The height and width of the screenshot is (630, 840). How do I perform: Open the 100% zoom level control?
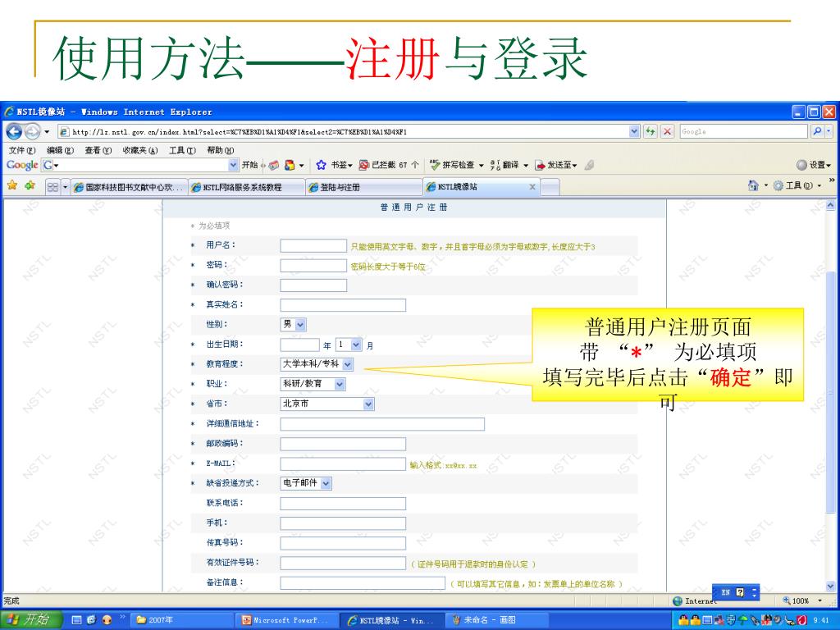tap(802, 601)
